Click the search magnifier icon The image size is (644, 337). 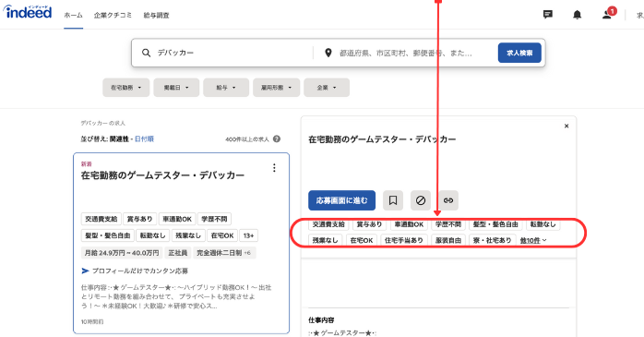[146, 53]
